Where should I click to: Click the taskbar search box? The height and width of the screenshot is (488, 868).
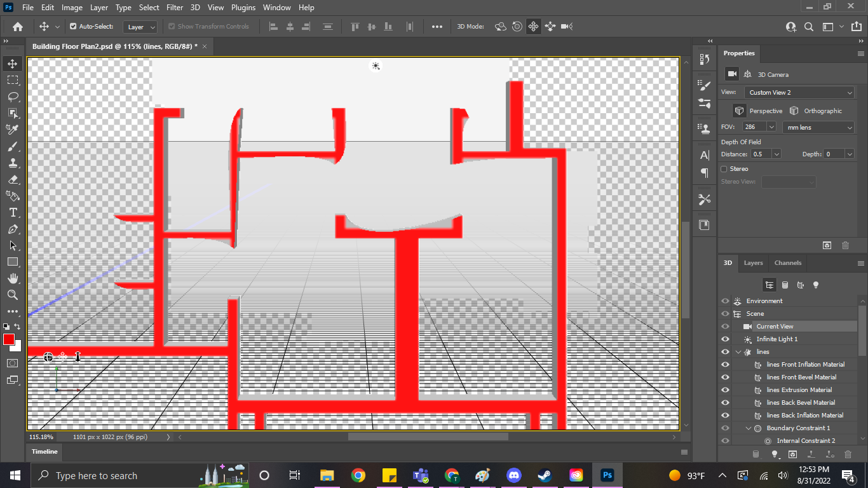[x=102, y=475]
